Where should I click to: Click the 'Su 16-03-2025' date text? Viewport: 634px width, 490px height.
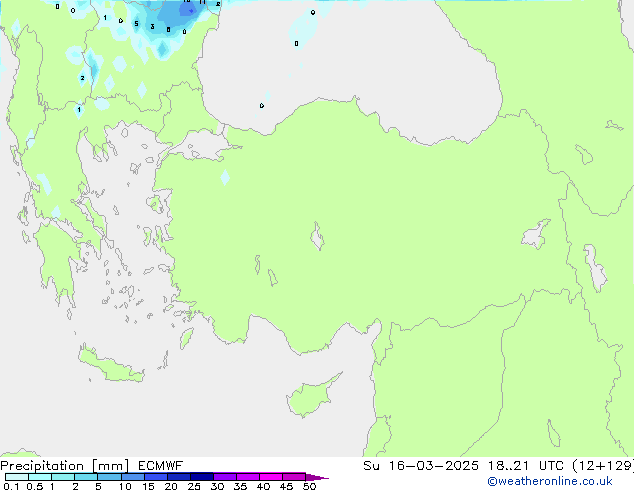click(421, 466)
